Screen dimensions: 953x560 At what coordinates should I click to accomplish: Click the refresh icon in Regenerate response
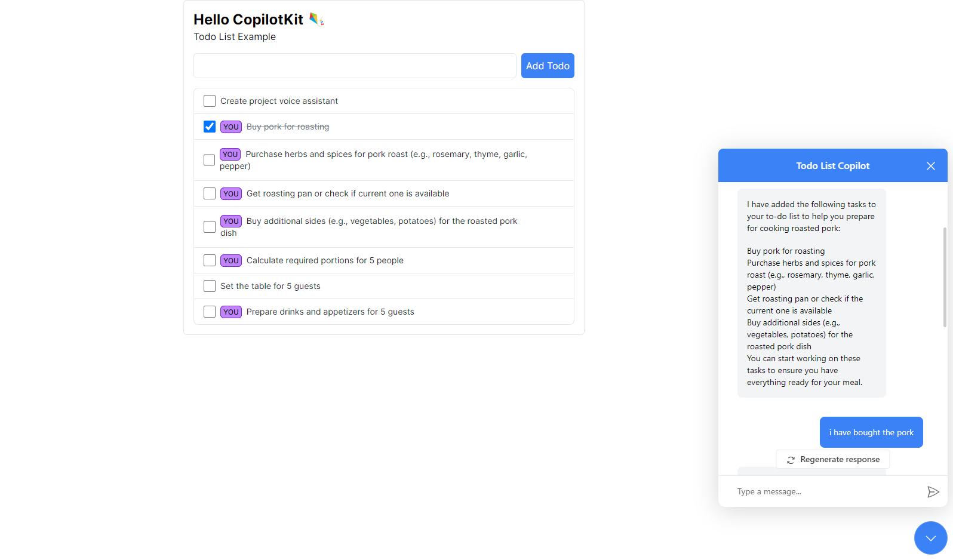791,460
